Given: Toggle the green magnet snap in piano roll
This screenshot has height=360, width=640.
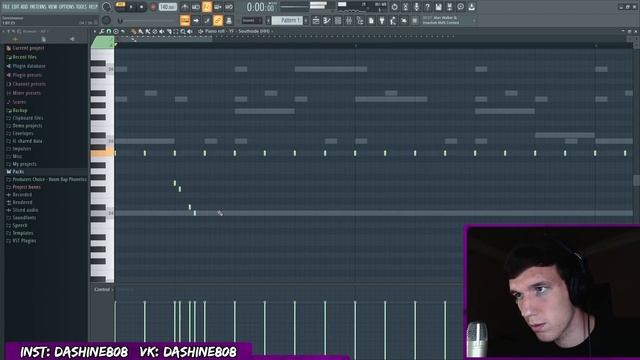Looking at the screenshot, I should [109, 31].
